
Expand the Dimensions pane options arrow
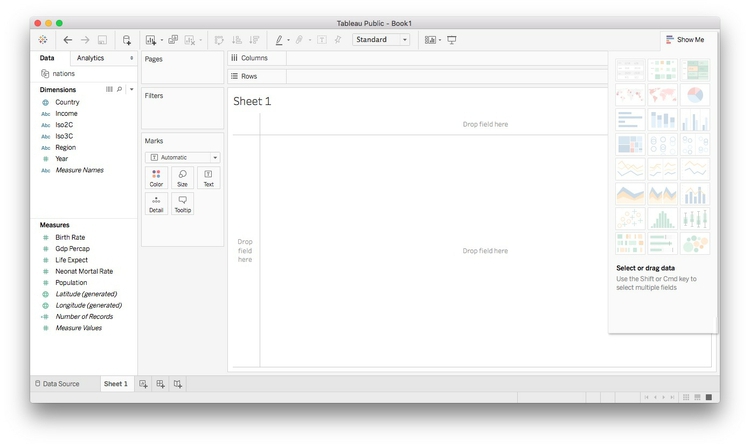point(131,89)
